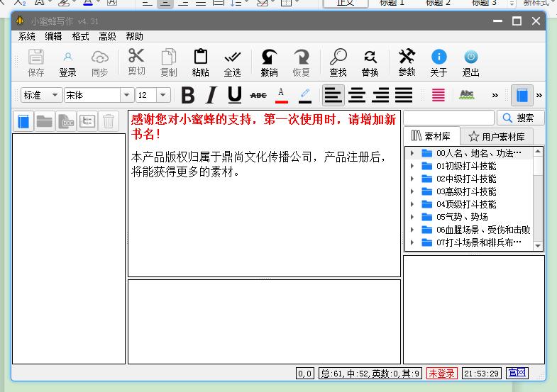Image resolution: width=557 pixels, height=392 pixels.
Task: Toggle italic text formatting
Action: tap(211, 95)
